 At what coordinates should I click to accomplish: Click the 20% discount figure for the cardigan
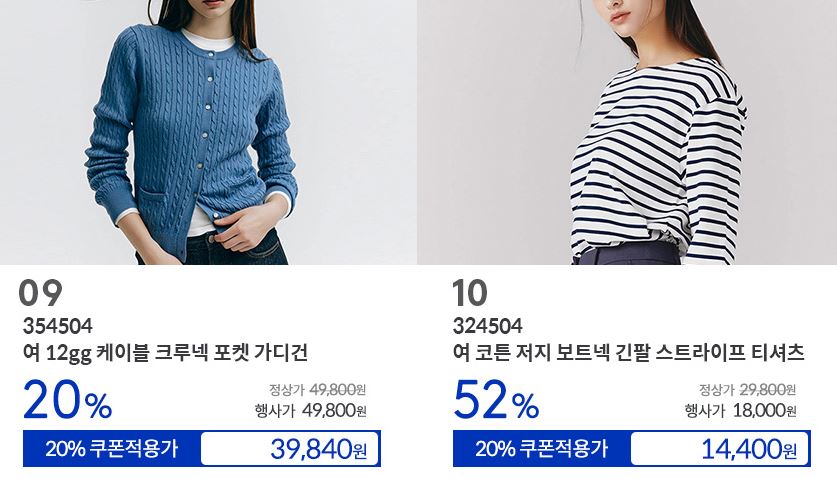click(68, 399)
